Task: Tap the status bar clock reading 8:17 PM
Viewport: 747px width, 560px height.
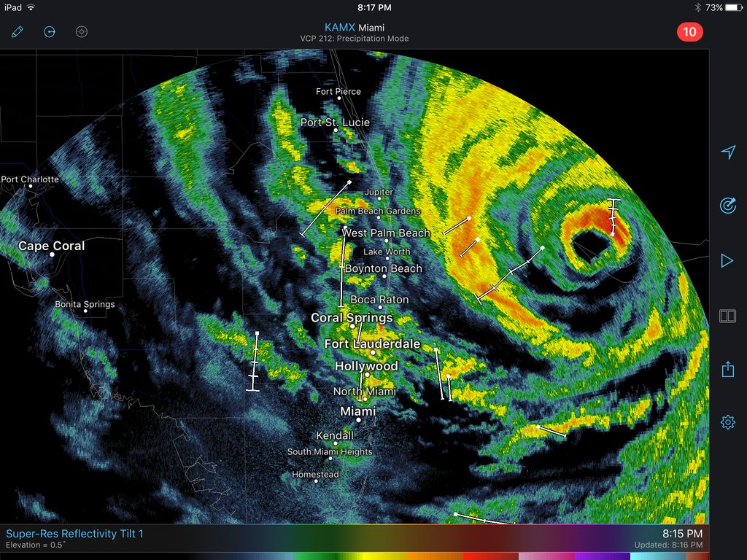Action: coord(374,7)
